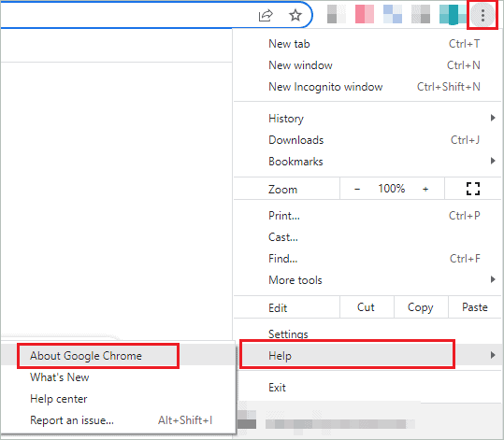
Task: Click the pink extension icon
Action: [365, 14]
